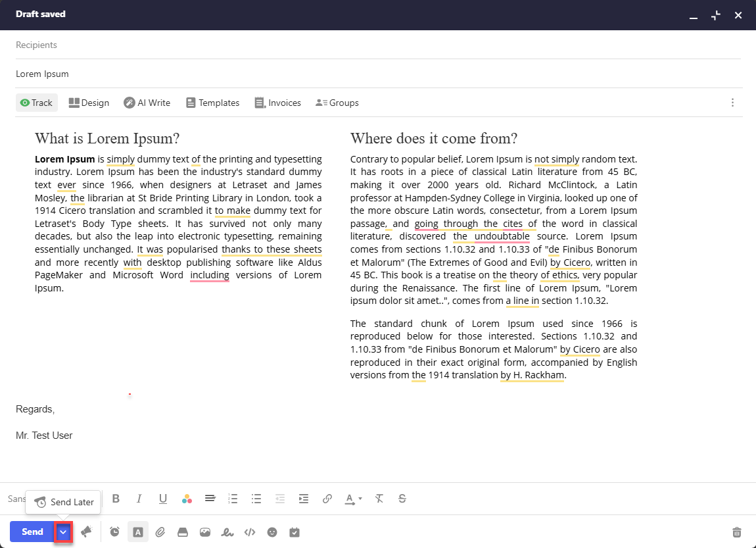
Task: Insert a file using the Drive icon
Action: point(183,532)
